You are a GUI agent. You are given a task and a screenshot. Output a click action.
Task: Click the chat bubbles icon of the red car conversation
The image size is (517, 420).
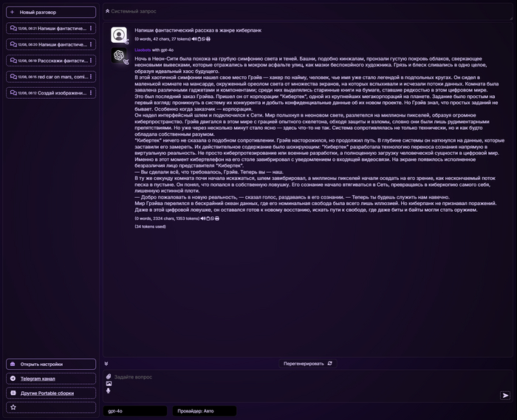[13, 77]
